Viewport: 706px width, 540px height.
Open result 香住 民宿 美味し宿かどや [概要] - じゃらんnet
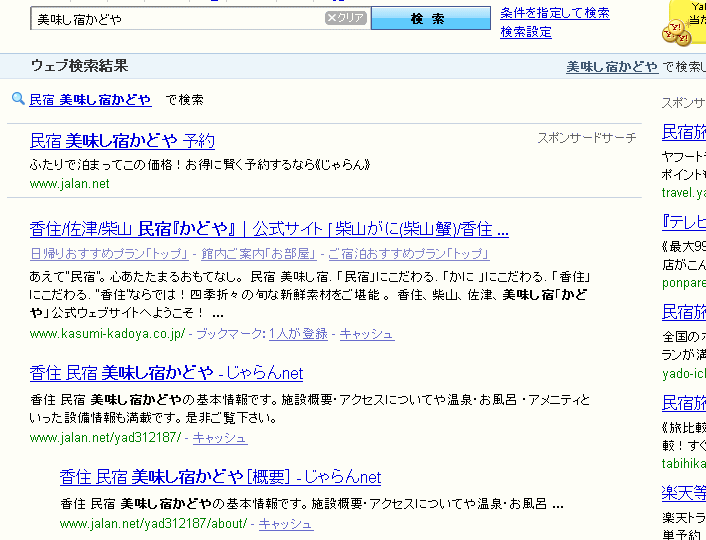click(x=220, y=477)
